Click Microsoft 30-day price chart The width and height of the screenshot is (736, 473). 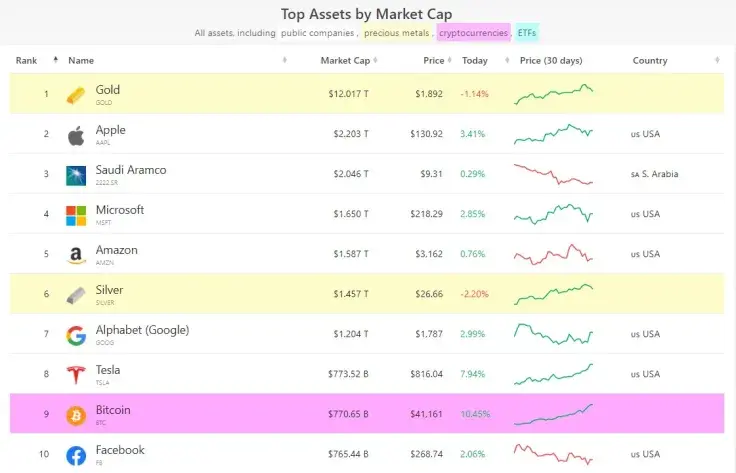553,214
